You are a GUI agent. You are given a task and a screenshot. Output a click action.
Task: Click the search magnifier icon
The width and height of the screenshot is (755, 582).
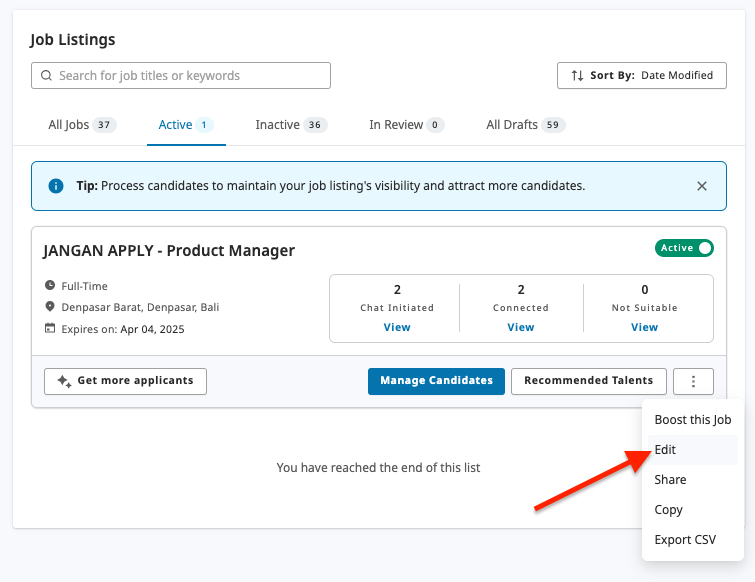[46, 76]
